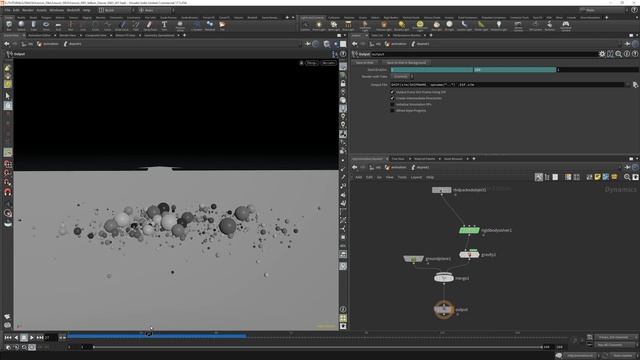Add a Sky Light from shelf
Image resolution: width=640 pixels, height=360 pixels.
pyautogui.click(x=436, y=26)
